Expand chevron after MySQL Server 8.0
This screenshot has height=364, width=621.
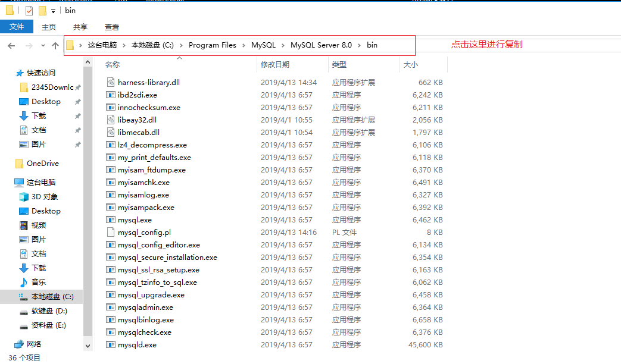(x=359, y=45)
